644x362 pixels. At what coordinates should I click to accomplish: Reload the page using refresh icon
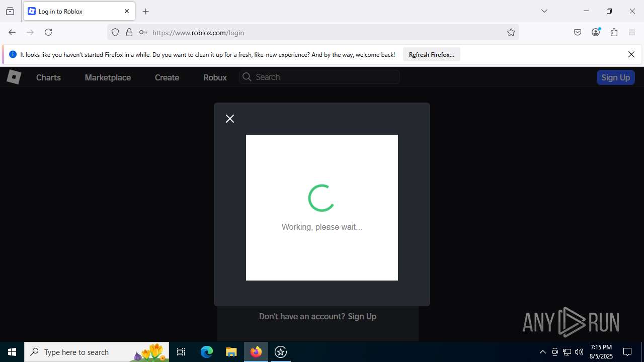(48, 32)
